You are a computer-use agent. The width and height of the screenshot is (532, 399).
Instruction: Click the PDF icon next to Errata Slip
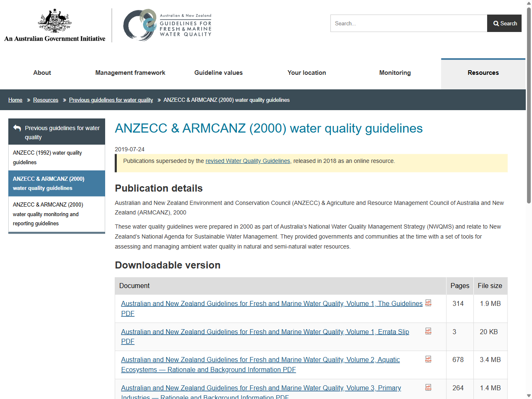[428, 331]
